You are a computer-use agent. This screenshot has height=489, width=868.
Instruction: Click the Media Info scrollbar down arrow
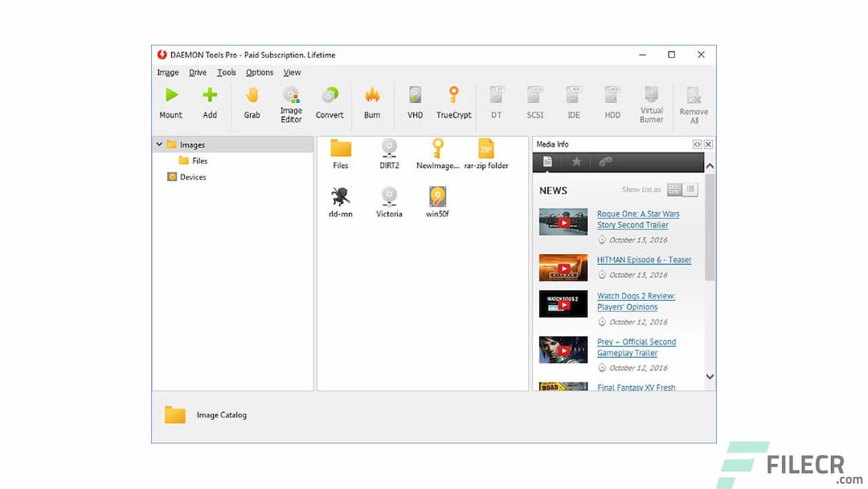[710, 376]
